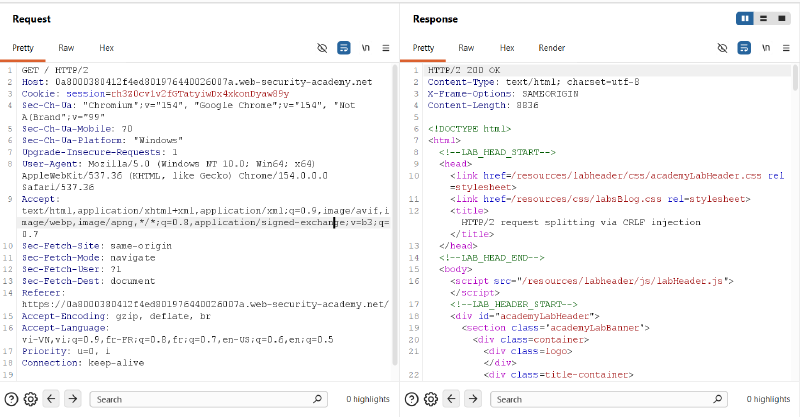Go to previous match in Request

coord(51,399)
